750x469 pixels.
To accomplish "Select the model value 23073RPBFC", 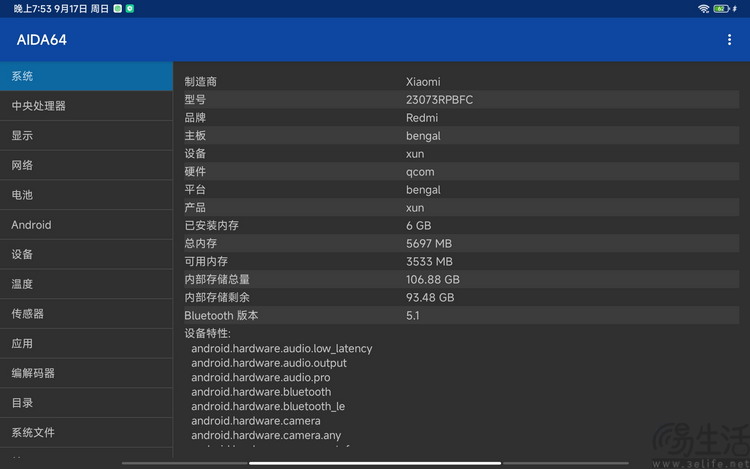I will [x=439, y=99].
